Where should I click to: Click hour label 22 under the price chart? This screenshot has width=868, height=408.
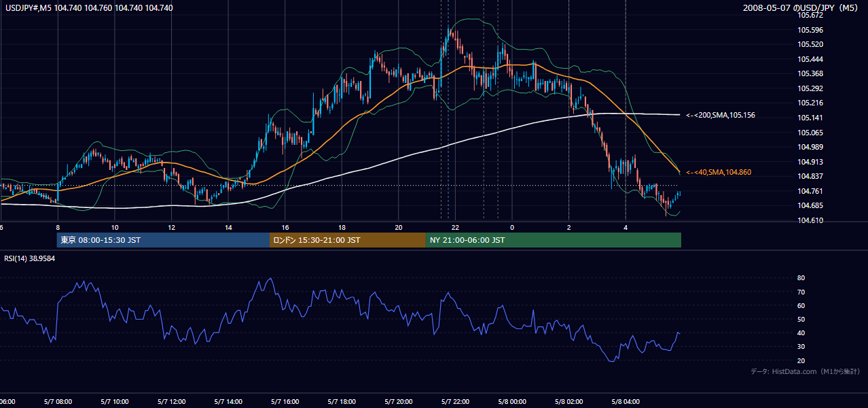(455, 227)
